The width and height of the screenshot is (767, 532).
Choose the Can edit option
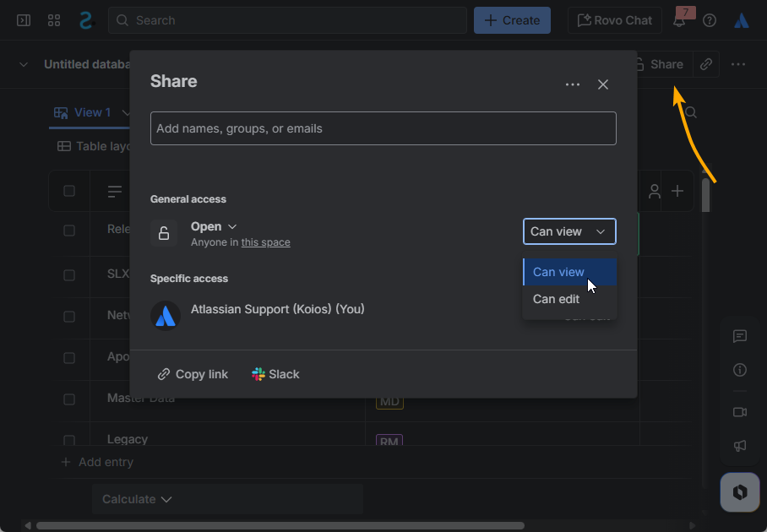point(570,299)
